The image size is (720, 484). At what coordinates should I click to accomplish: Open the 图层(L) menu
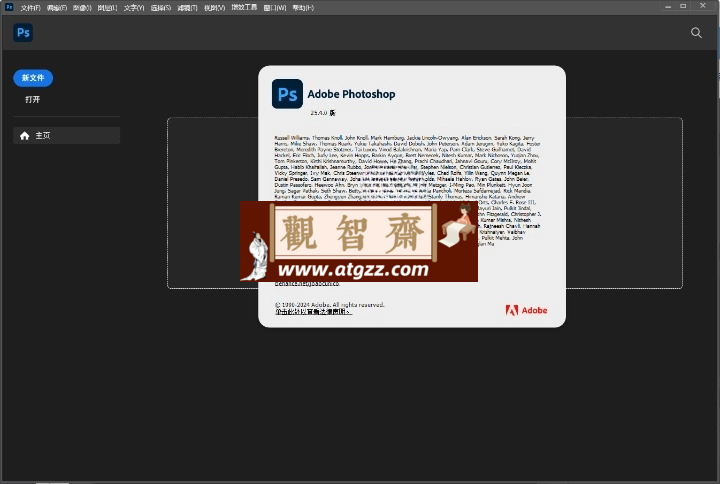point(107,8)
